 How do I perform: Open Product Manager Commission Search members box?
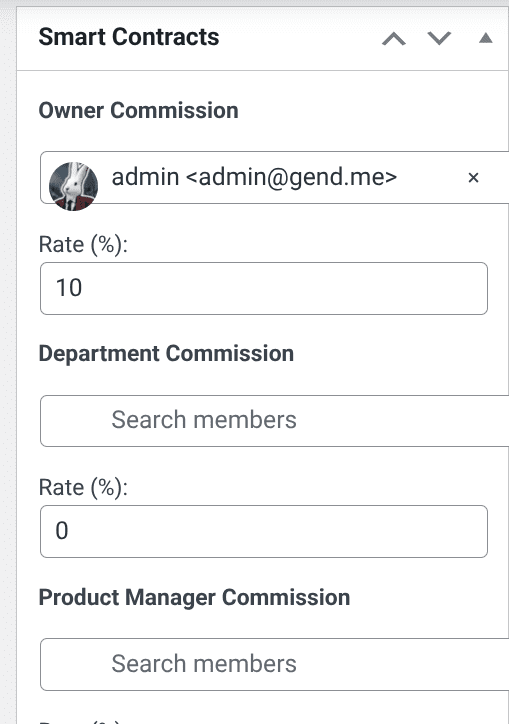(x=274, y=664)
